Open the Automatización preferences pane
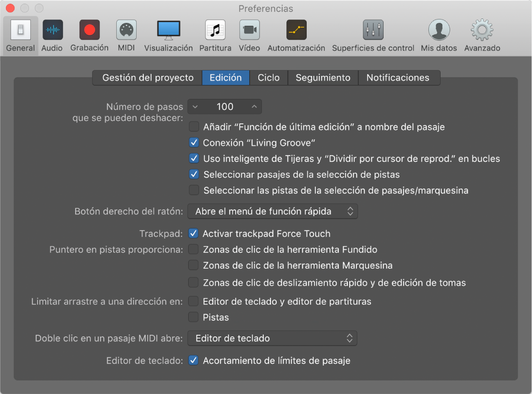This screenshot has height=394, width=532. click(296, 36)
